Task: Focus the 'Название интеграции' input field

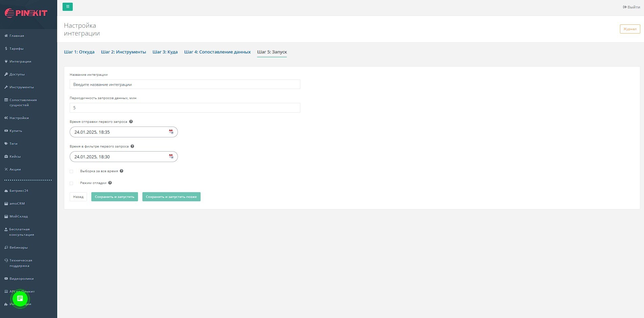Action: click(185, 85)
